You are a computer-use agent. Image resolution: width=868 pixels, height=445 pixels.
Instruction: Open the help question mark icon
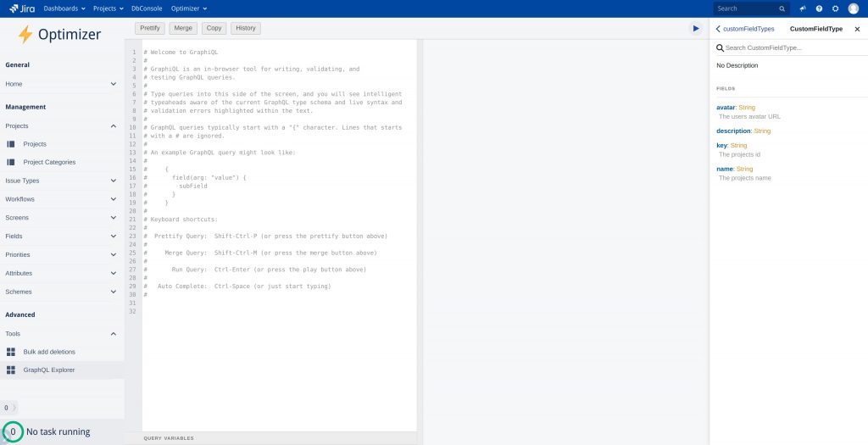(820, 8)
